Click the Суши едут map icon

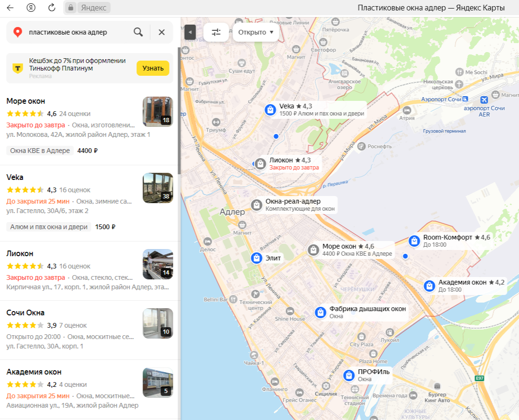242,63
